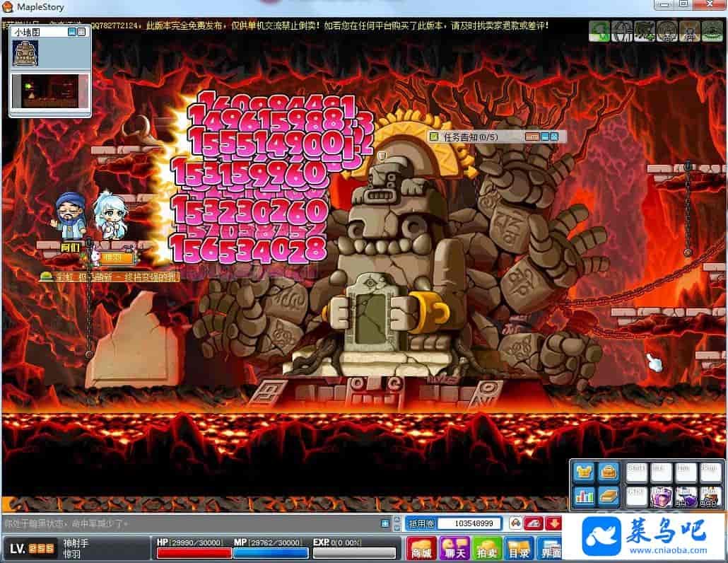
Task: Open the equipment window armor icon
Action: pyautogui.click(x=584, y=472)
